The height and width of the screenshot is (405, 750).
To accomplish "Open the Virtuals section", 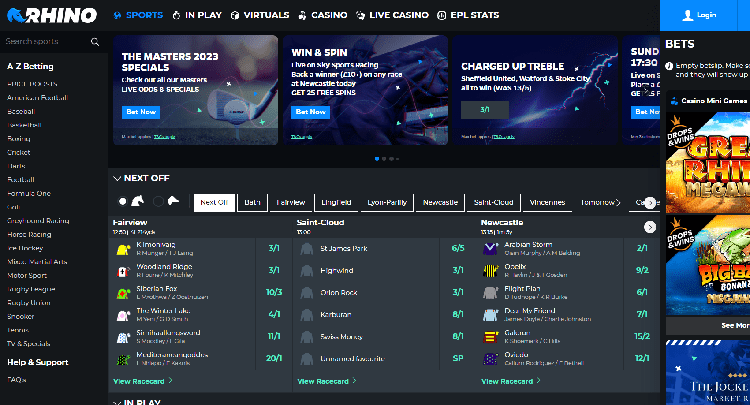I will pos(260,16).
